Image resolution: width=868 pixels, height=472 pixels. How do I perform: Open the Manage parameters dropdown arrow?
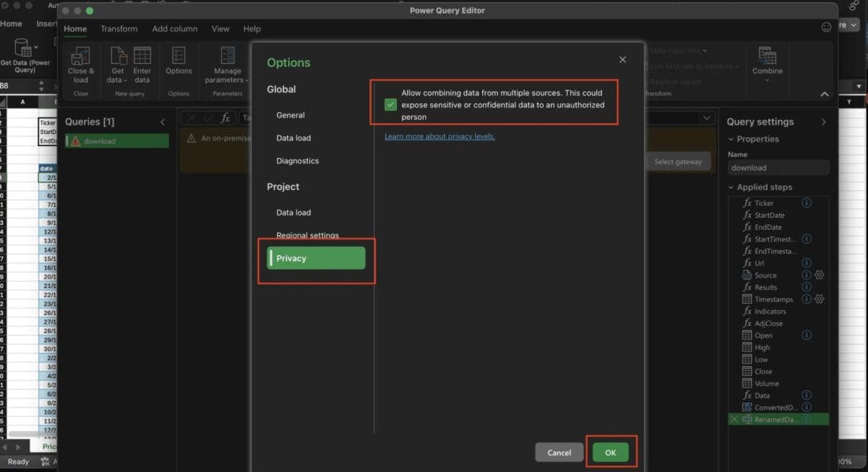246,81
